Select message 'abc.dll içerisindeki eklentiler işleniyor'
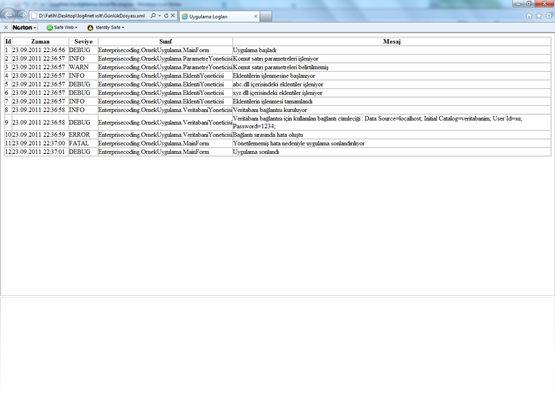Image resolution: width=555 pixels, height=394 pixels. (278, 84)
